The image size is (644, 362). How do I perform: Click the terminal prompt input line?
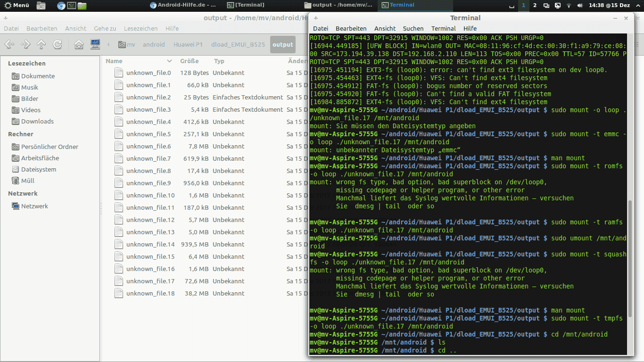[468, 351]
